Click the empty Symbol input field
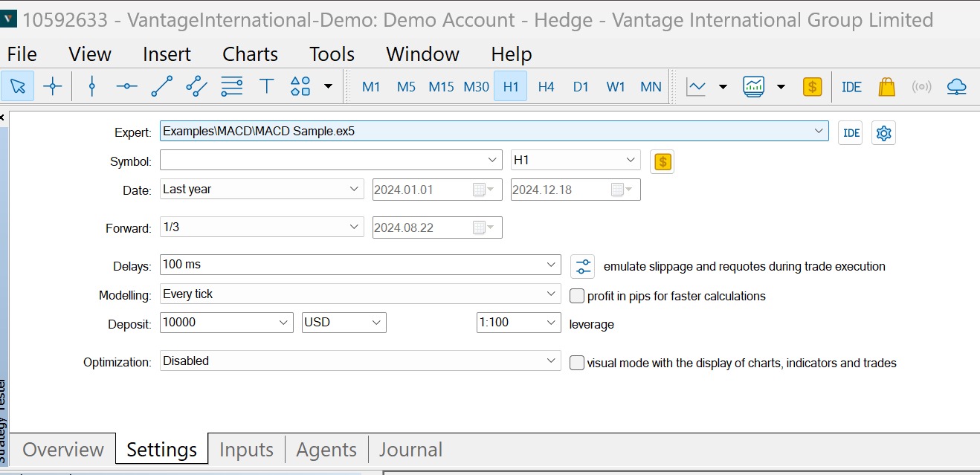 point(323,161)
